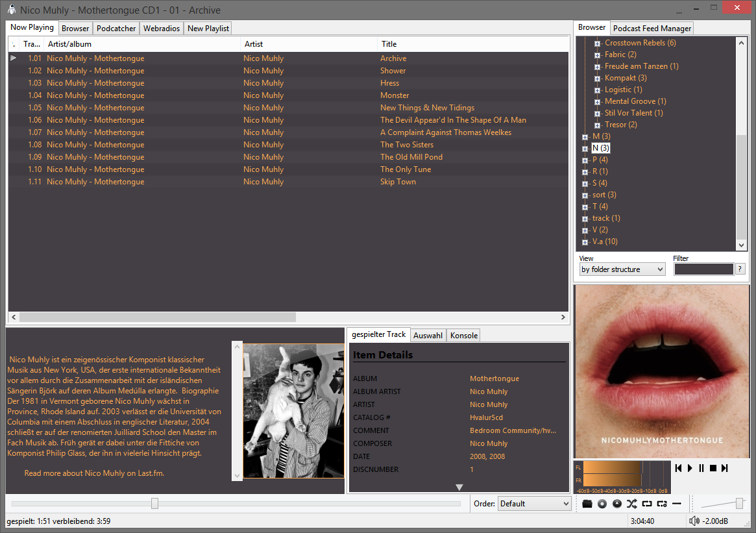This screenshot has width=756, height=533.
Task: Click the speaker volume icon in status bar
Action: [x=694, y=521]
